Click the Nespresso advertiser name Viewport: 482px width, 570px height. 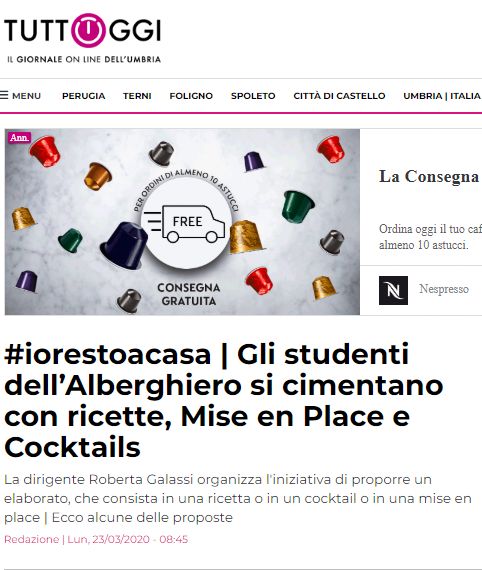(444, 289)
